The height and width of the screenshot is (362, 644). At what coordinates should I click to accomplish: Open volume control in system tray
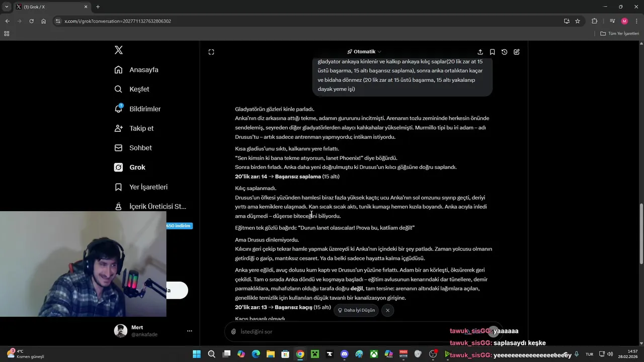coord(610,354)
